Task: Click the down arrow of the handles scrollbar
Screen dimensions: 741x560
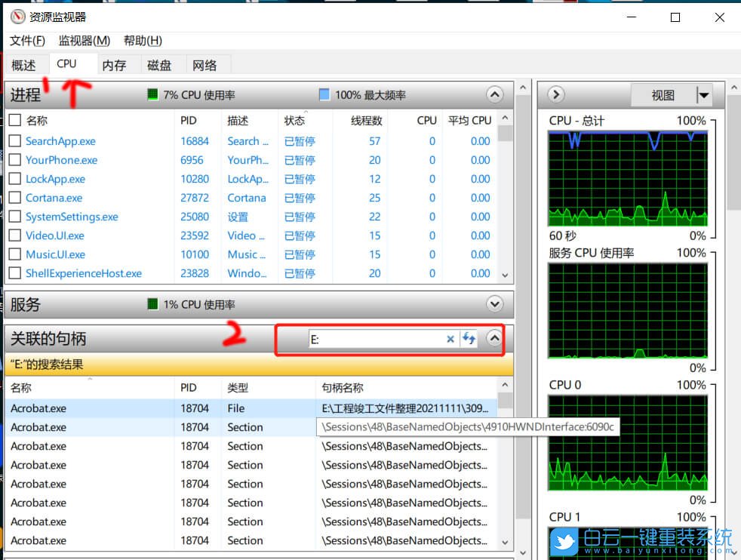Action: 505,542
